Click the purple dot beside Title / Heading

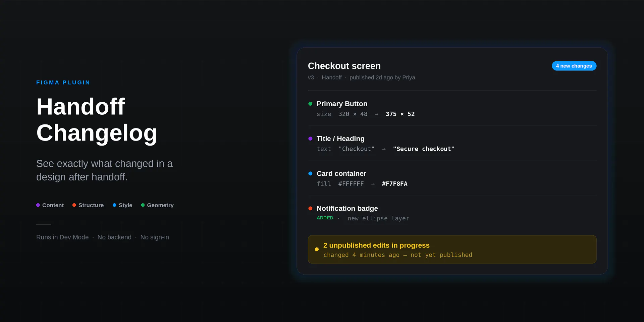pos(310,139)
